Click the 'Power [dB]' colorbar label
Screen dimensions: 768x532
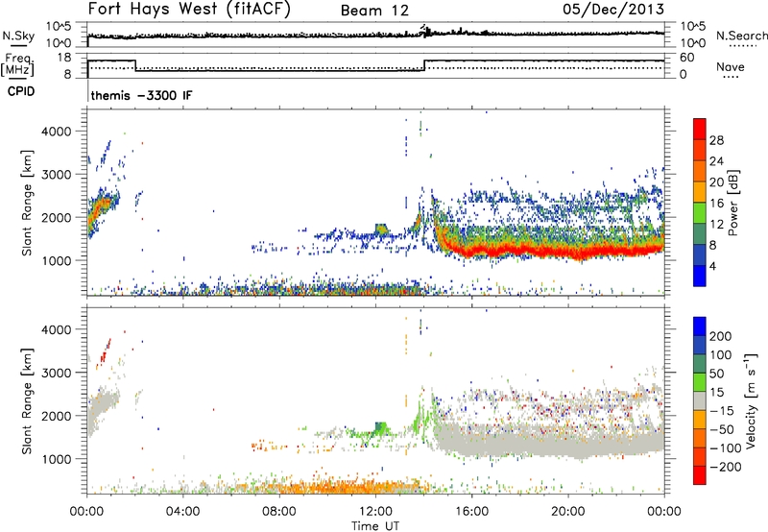pos(733,203)
